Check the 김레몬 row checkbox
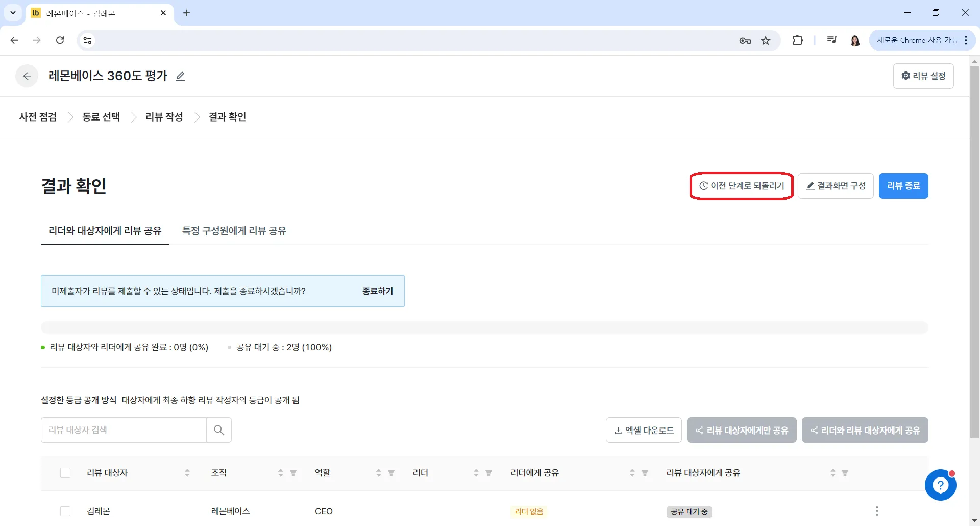980x526 pixels. pyautogui.click(x=65, y=511)
